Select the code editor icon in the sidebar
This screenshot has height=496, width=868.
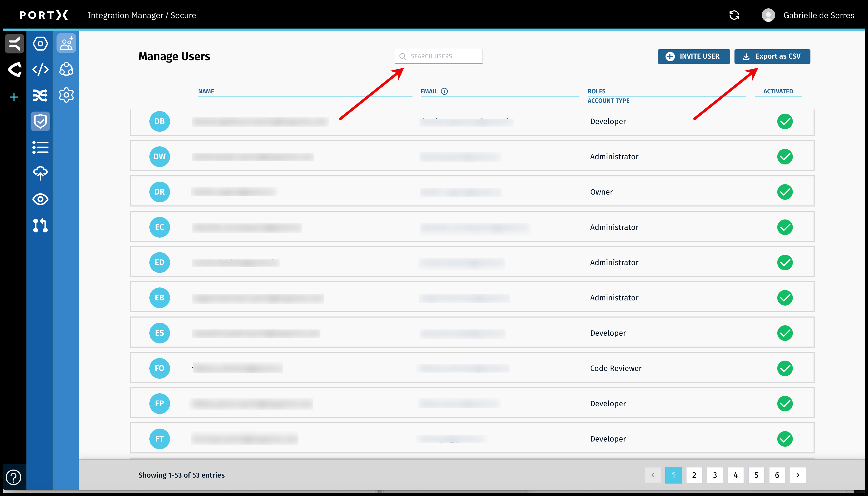(40, 70)
